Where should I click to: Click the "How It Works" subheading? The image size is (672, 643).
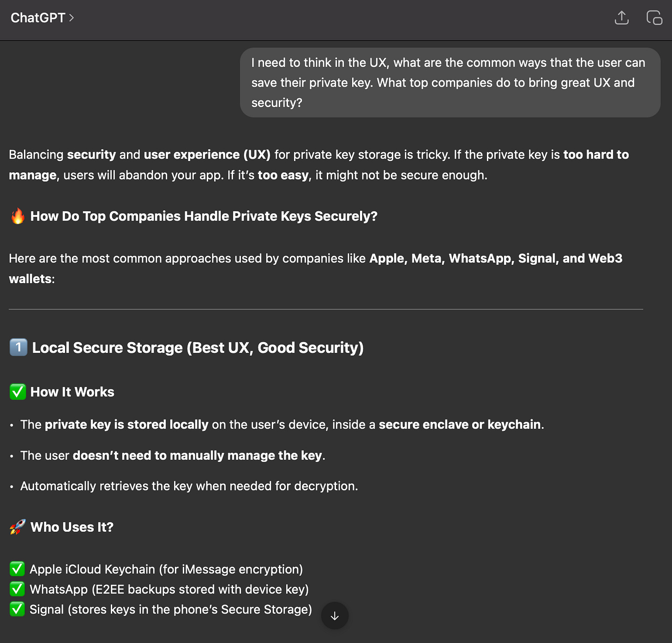pyautogui.click(x=72, y=392)
